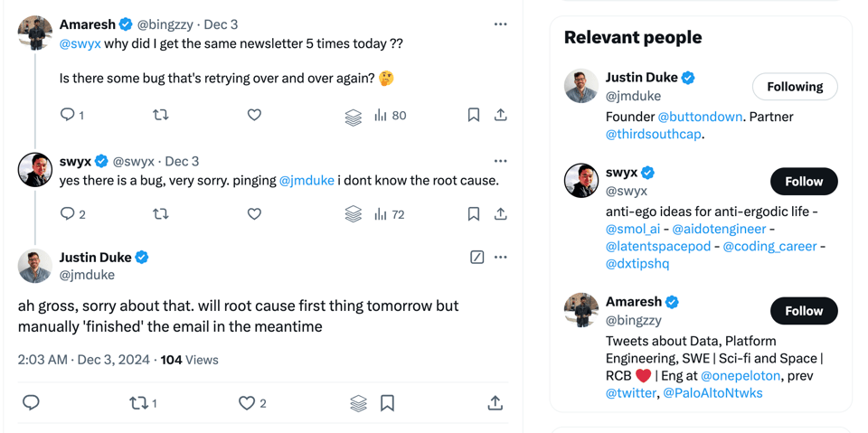Share swyx's reply tweet
Image resolution: width=868 pixels, height=433 pixels.
tap(500, 214)
